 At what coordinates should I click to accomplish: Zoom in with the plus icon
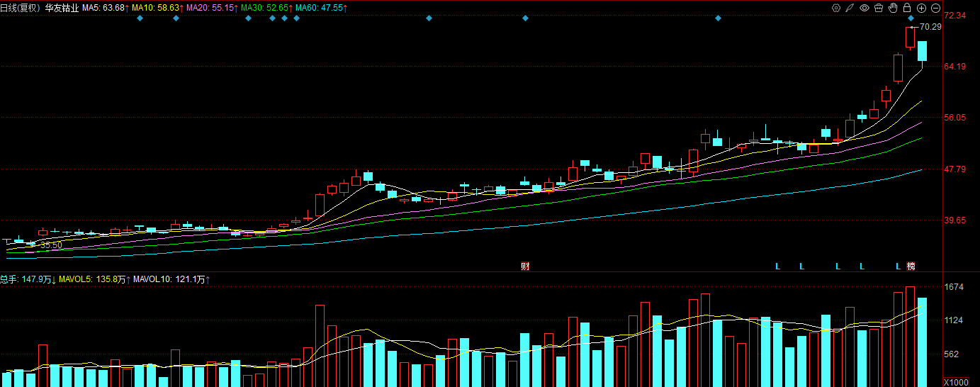click(x=921, y=8)
